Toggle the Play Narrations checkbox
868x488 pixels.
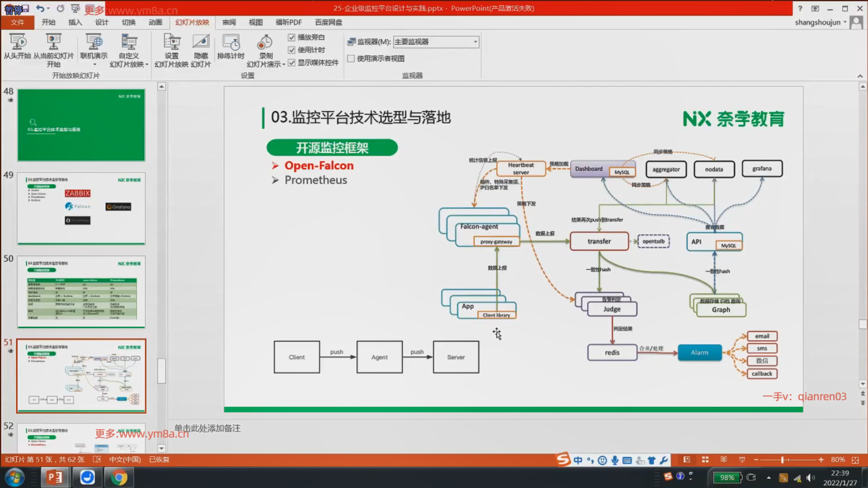(x=292, y=38)
